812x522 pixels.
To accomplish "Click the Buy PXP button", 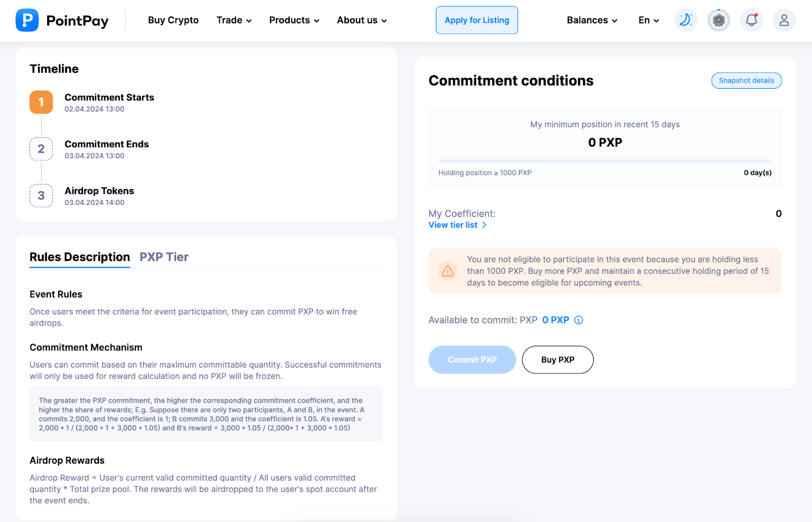I will point(558,360).
